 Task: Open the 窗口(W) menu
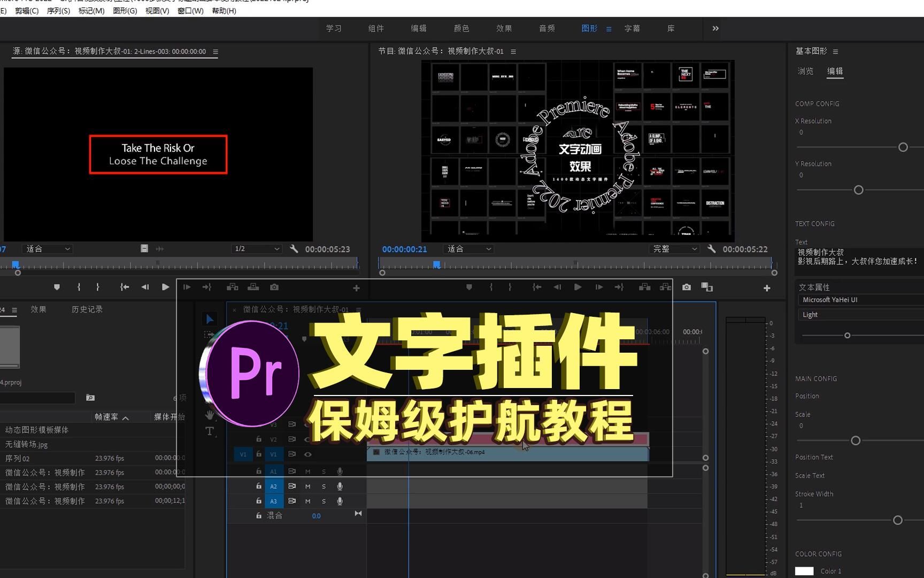tap(190, 11)
